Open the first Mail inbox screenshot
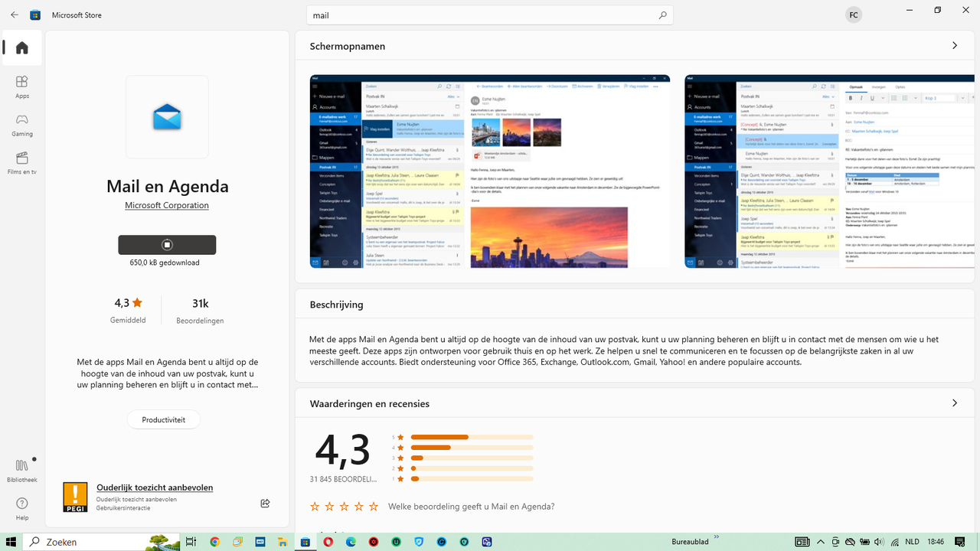Viewport: 980px width, 551px height. tap(490, 171)
